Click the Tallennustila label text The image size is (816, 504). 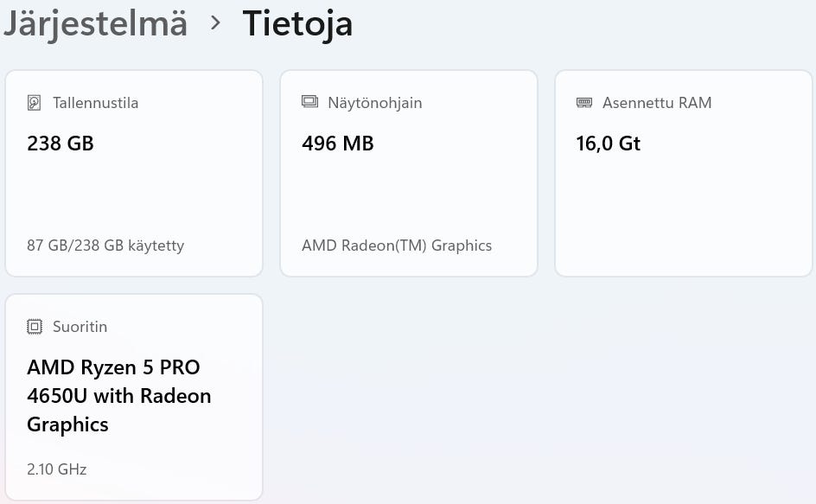pos(95,103)
